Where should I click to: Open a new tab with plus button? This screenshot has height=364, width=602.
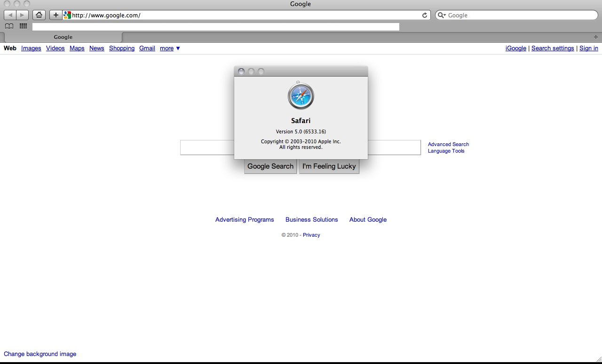(596, 37)
